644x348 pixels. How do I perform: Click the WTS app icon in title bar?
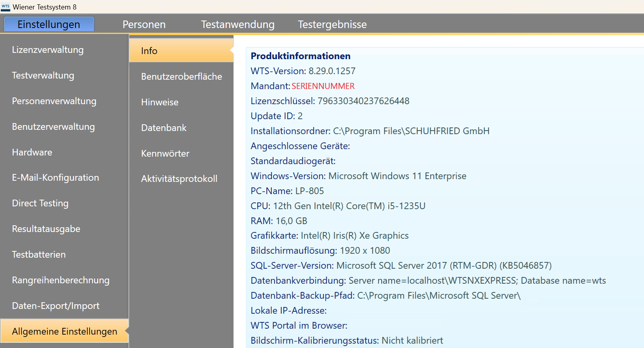pyautogui.click(x=6, y=7)
